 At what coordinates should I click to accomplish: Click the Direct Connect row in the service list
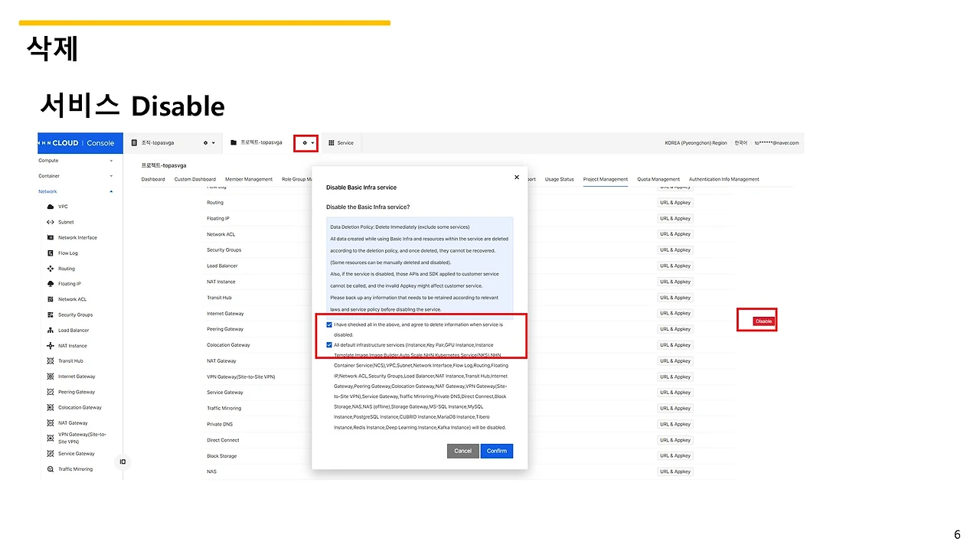pos(223,440)
